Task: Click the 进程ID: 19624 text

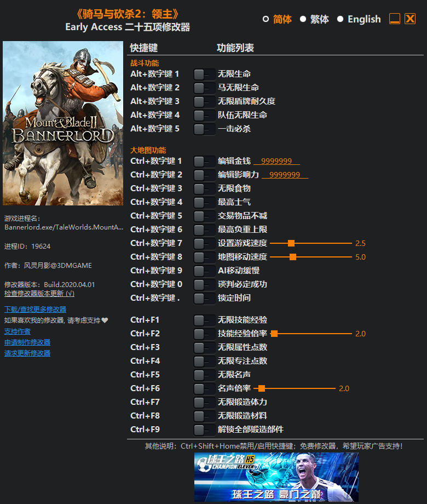Action: click(x=27, y=246)
